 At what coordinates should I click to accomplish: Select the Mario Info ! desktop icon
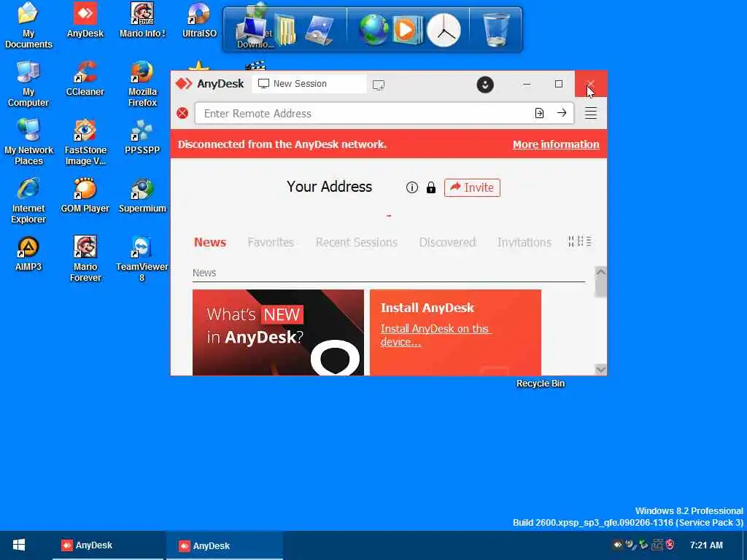pyautogui.click(x=142, y=20)
